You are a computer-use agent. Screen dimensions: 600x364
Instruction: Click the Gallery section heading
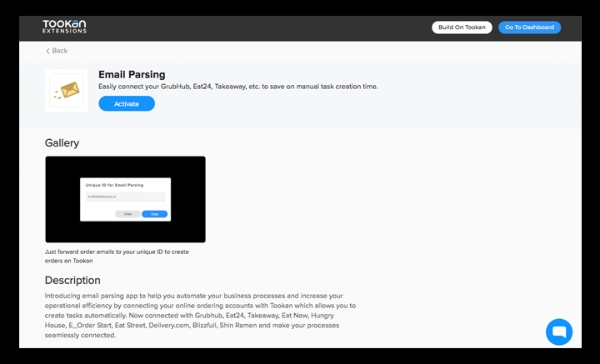62,142
